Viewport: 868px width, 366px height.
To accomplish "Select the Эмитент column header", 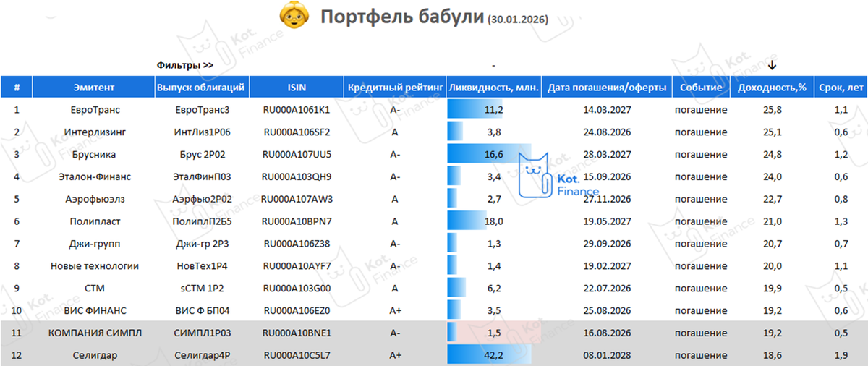I will [94, 88].
